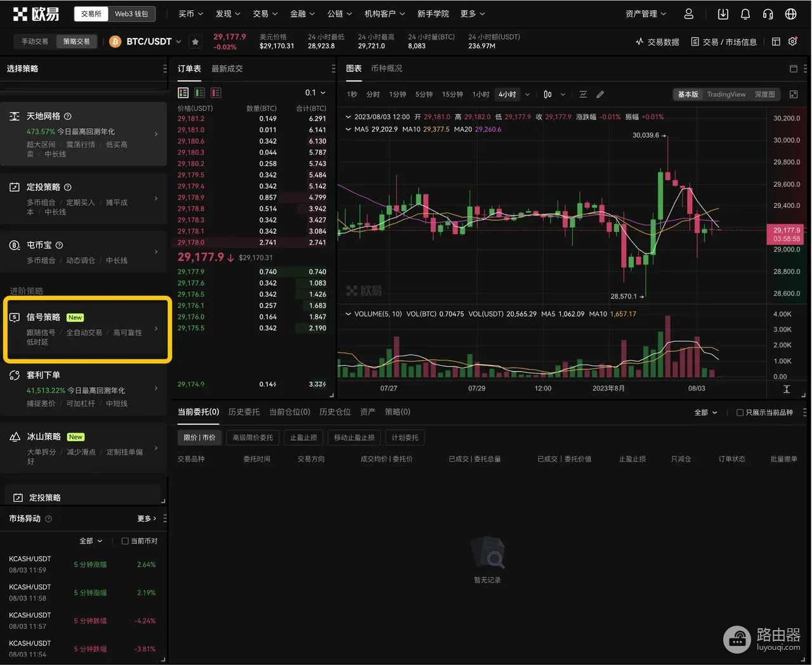Switch chart to 深度图
Viewport: 812px width, 665px height.
764,94
